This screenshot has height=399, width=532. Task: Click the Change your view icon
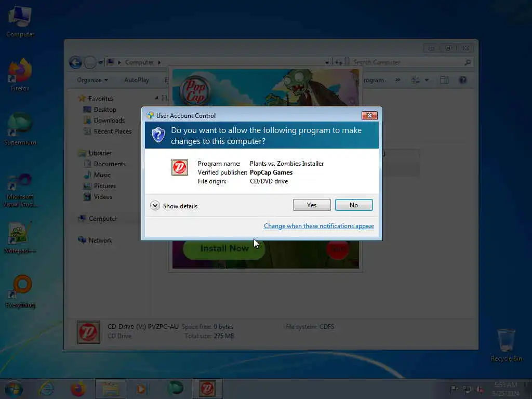(416, 80)
